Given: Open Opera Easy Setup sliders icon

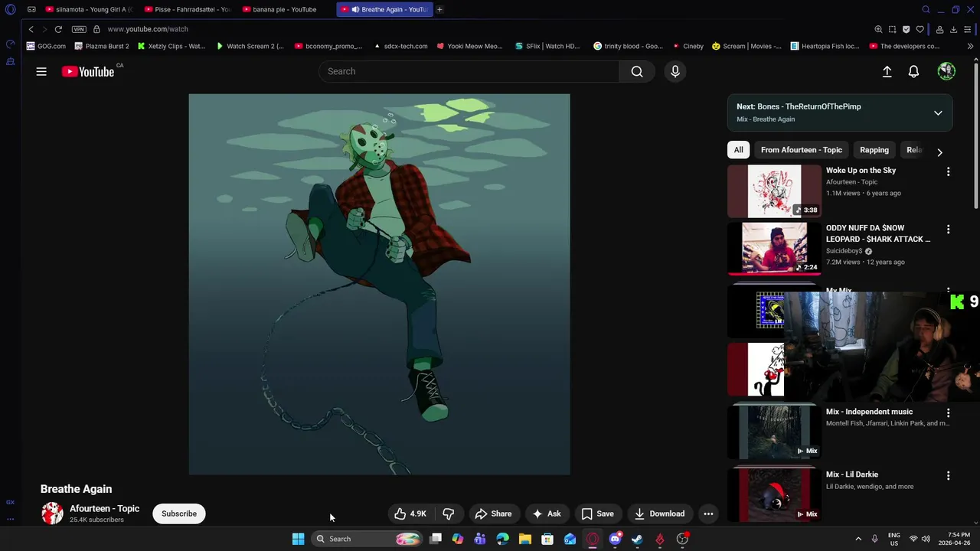Looking at the screenshot, I should click(x=968, y=29).
